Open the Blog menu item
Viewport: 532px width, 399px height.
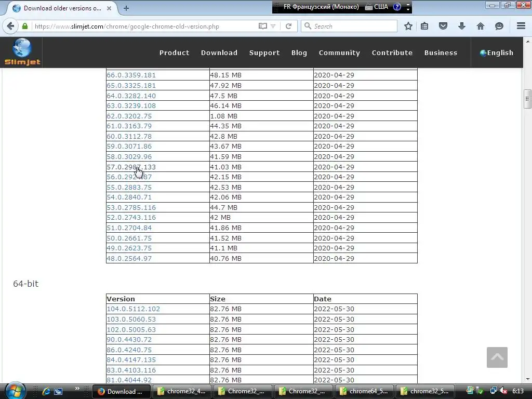299,52
